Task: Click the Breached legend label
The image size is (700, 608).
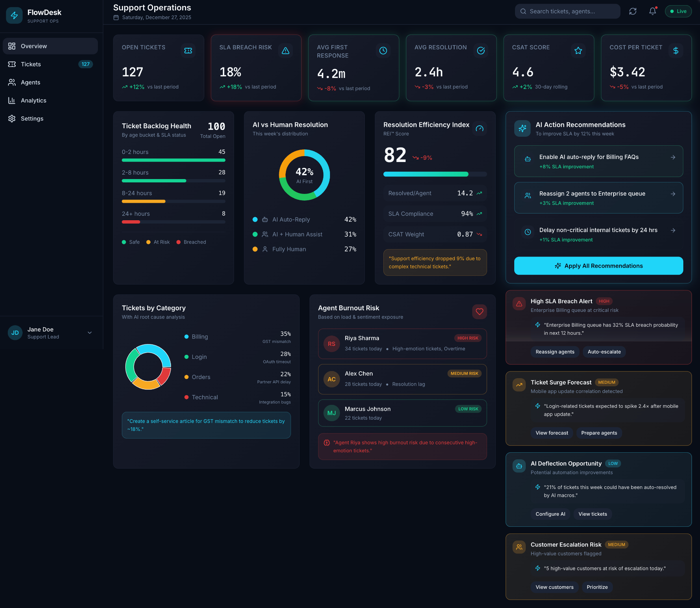Action: pyautogui.click(x=195, y=242)
